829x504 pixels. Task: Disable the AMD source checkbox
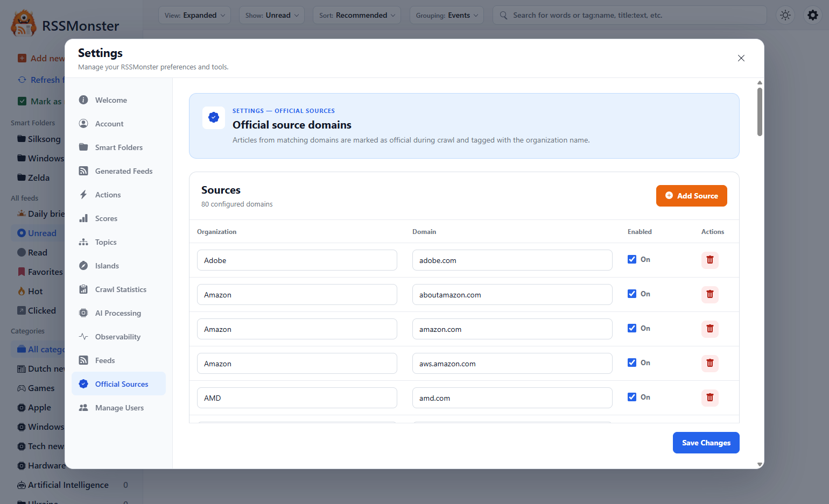click(x=632, y=397)
